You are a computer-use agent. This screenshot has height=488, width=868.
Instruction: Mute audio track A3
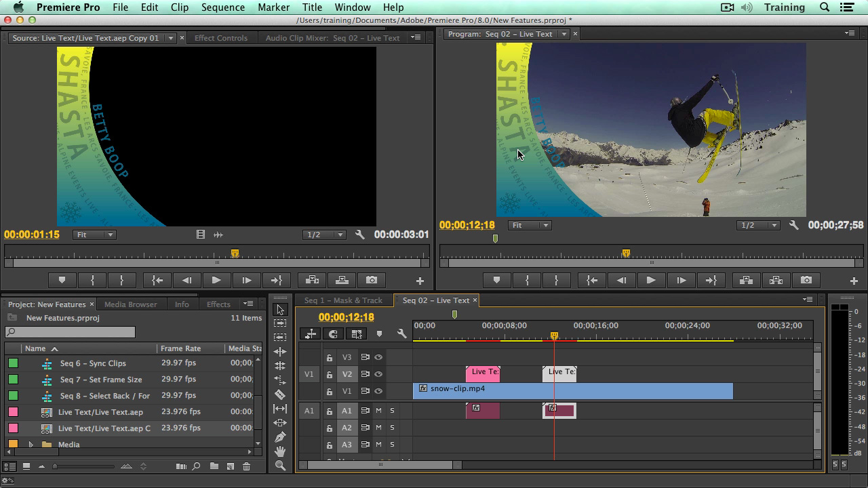tap(378, 445)
